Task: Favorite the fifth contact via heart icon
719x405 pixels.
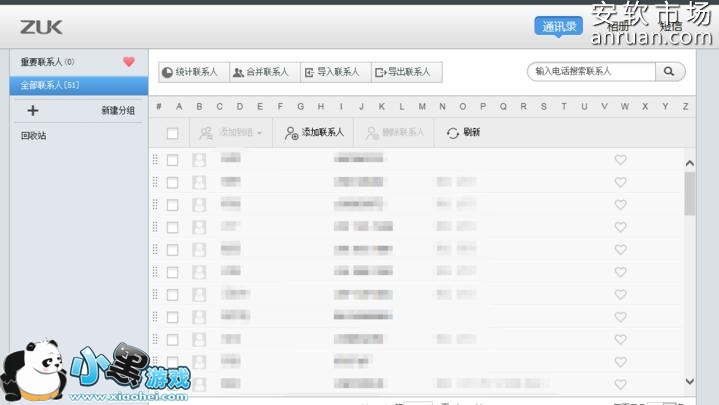Action: point(620,250)
